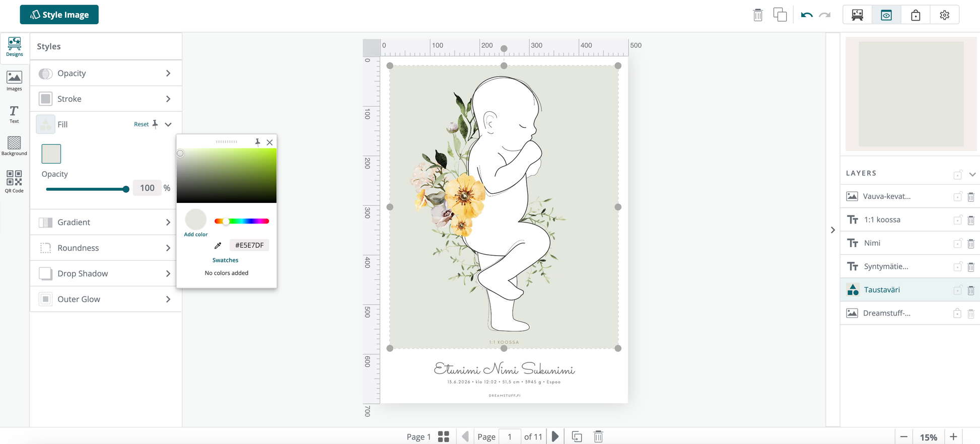Unlock the Dreamstuff-... layer
Image resolution: width=980 pixels, height=444 pixels.
(x=957, y=313)
